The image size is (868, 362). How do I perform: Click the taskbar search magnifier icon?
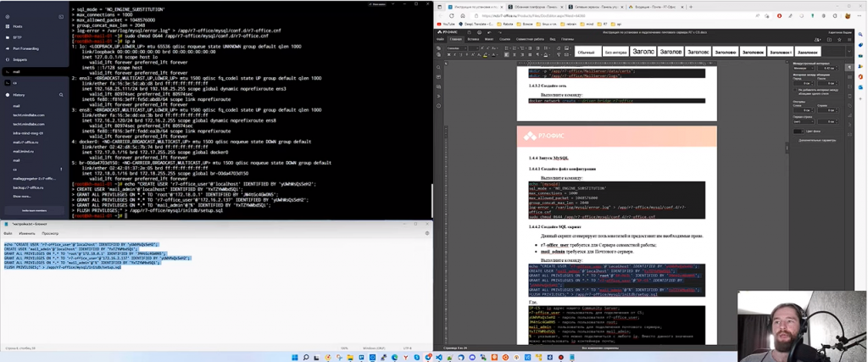pos(305,357)
